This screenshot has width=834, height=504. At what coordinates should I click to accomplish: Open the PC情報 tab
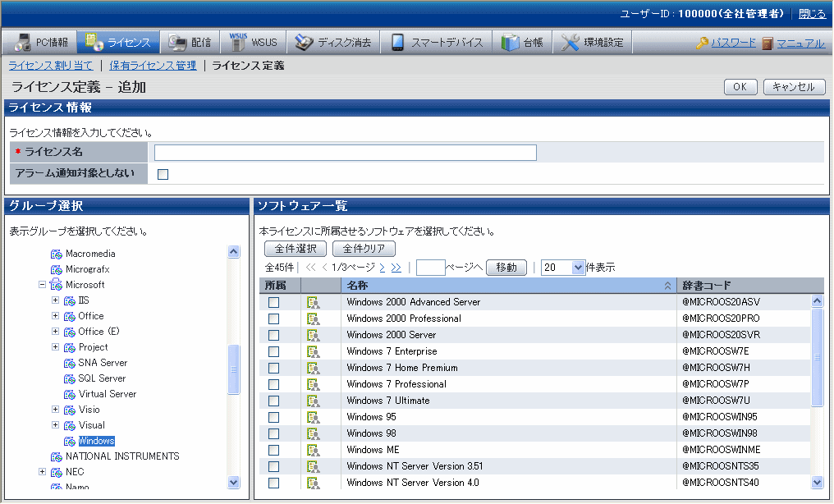(40, 43)
